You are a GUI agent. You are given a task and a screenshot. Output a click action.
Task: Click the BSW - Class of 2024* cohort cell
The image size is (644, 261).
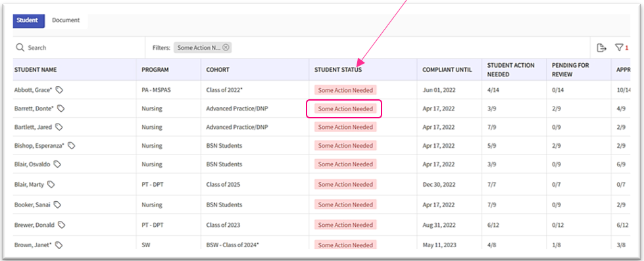tap(232, 245)
